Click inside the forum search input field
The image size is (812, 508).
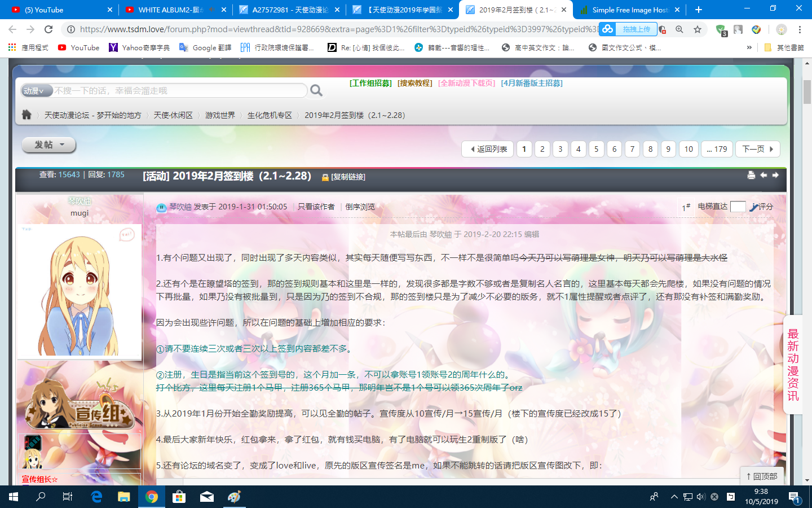tap(180, 90)
